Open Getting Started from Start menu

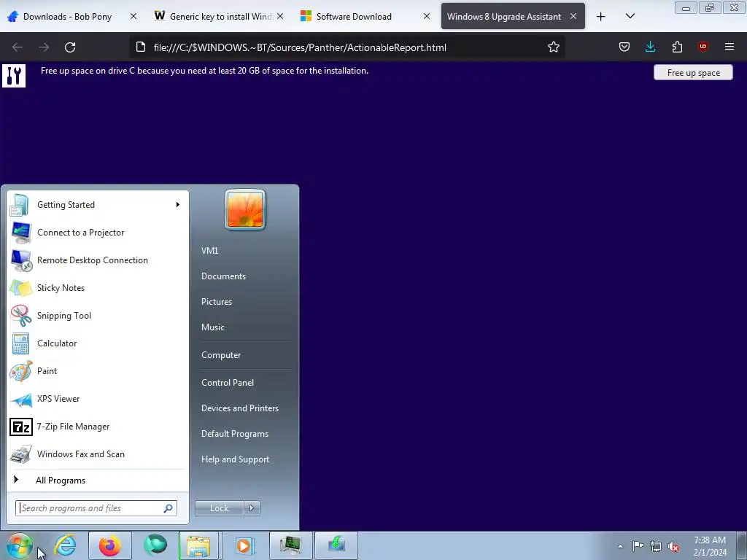pos(97,205)
